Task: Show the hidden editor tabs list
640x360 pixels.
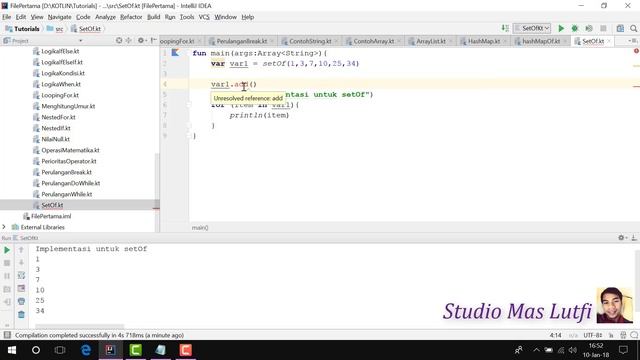Action: click(x=632, y=41)
